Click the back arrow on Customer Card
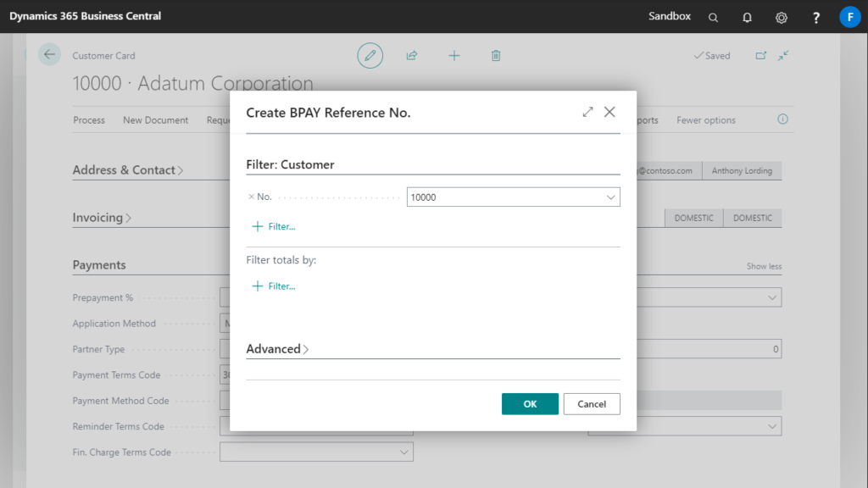The image size is (868, 488). (x=48, y=54)
